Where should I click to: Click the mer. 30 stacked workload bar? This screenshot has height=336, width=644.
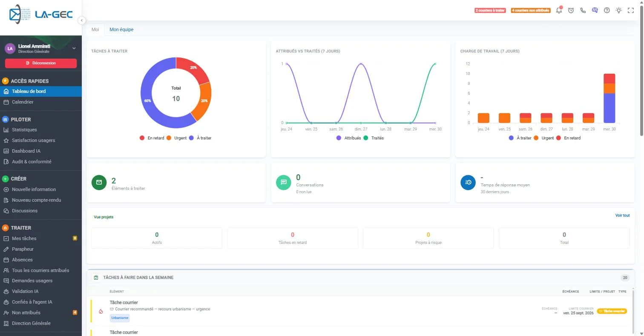(609, 98)
